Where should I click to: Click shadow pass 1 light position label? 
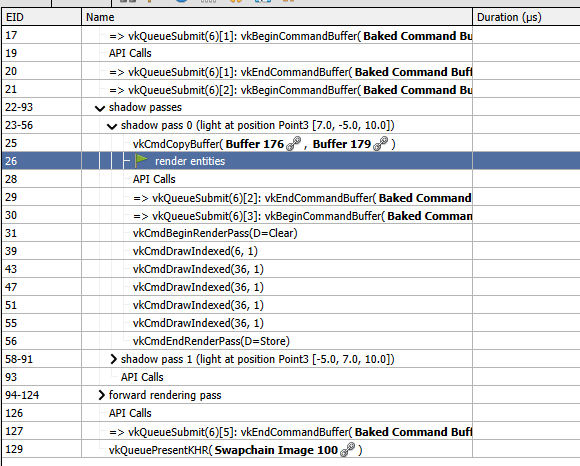pos(257,359)
